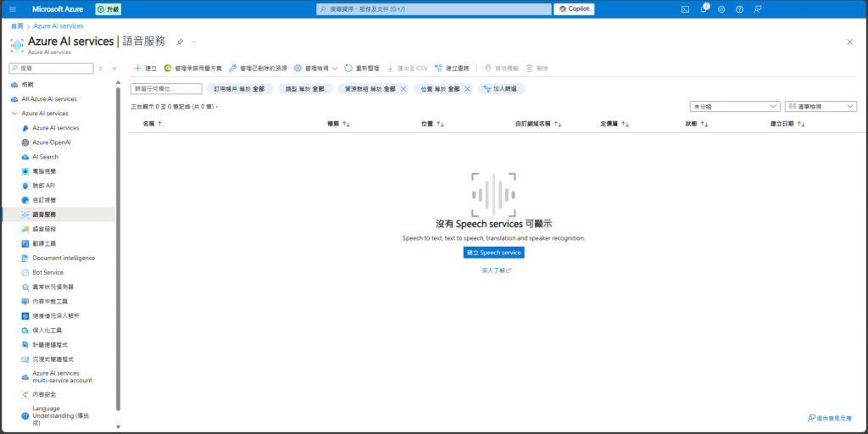The width and height of the screenshot is (868, 434).
Task: Open 計量建議程式 in the sidebar
Action: 50,344
